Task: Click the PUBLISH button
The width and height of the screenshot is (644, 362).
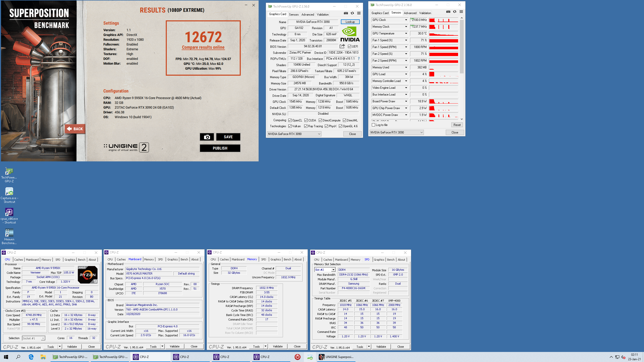Action: click(x=220, y=148)
